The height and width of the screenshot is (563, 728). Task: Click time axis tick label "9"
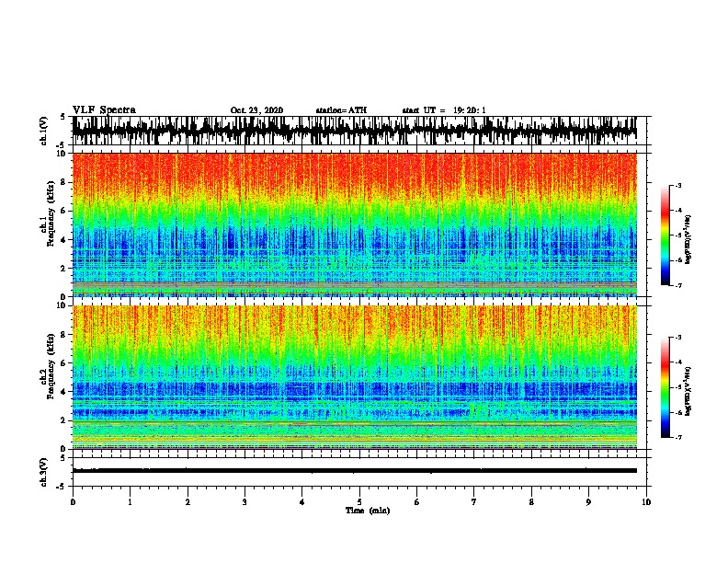click(x=588, y=502)
